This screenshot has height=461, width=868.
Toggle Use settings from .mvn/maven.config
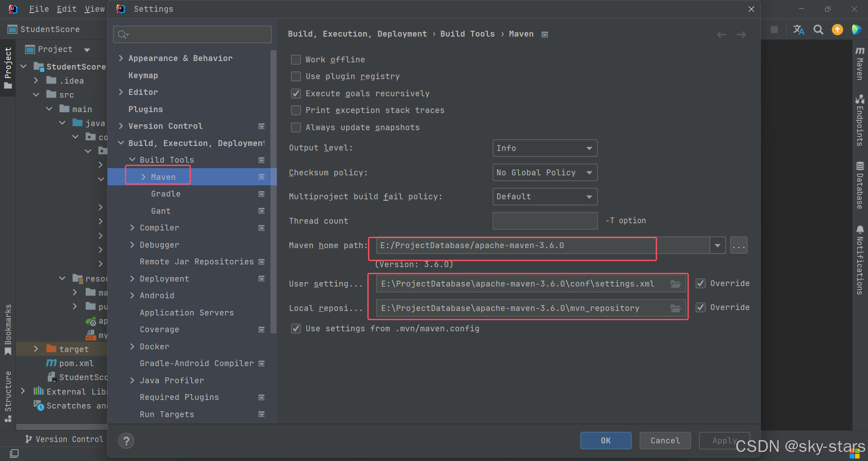coord(296,329)
